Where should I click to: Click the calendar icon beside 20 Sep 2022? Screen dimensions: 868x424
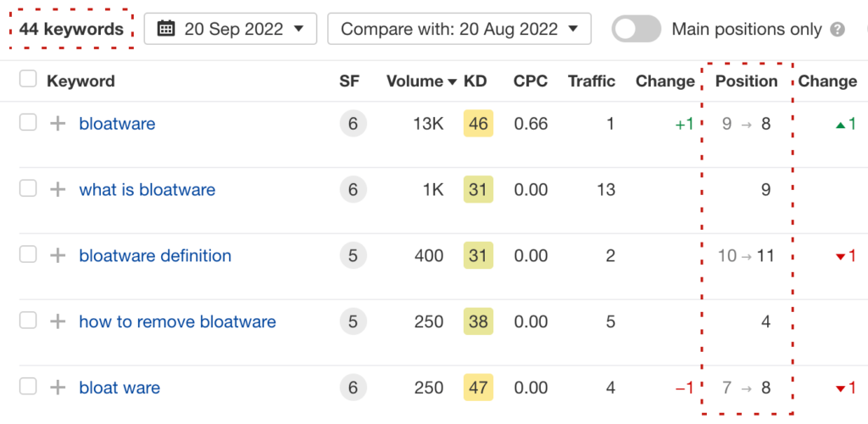pos(166,29)
